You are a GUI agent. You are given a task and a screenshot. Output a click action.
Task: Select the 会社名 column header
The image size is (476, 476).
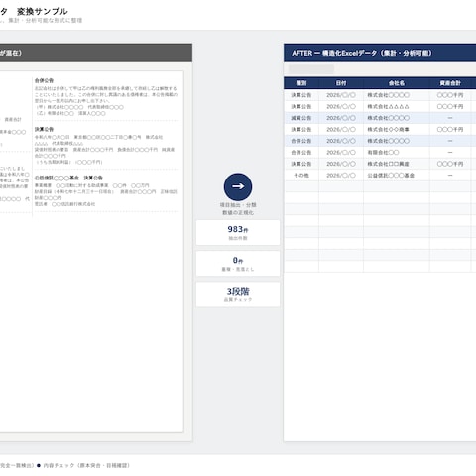(397, 83)
